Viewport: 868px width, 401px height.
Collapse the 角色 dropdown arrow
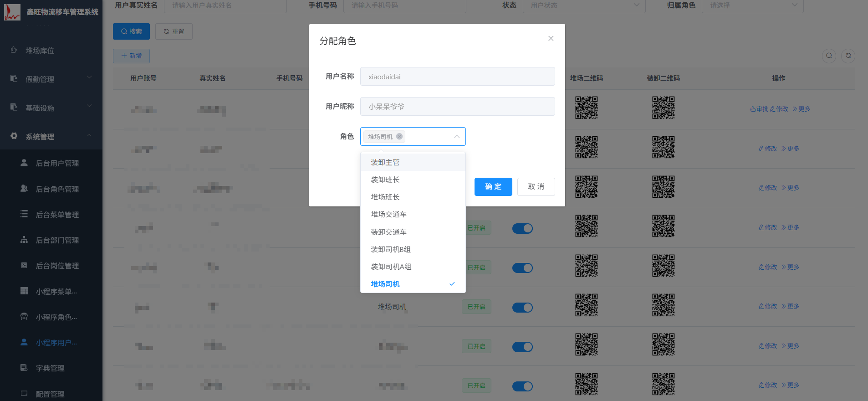point(457,137)
